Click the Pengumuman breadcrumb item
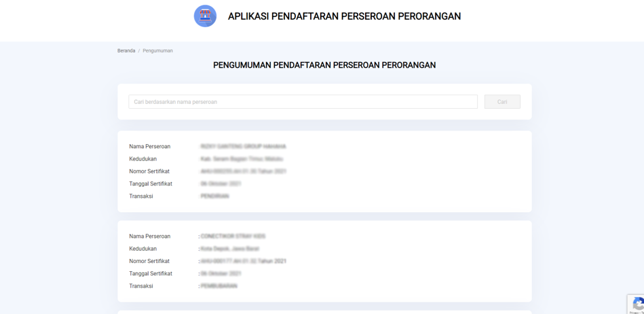644x314 pixels. point(157,51)
